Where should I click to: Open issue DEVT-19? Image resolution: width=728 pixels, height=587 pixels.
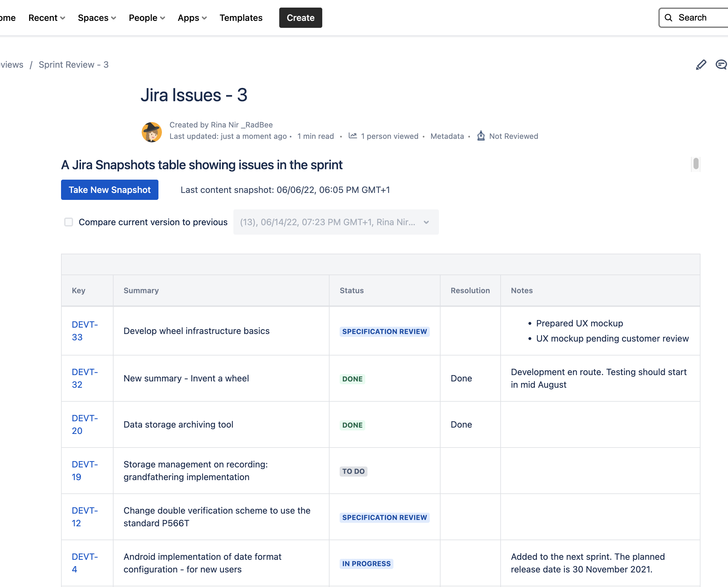pos(84,470)
